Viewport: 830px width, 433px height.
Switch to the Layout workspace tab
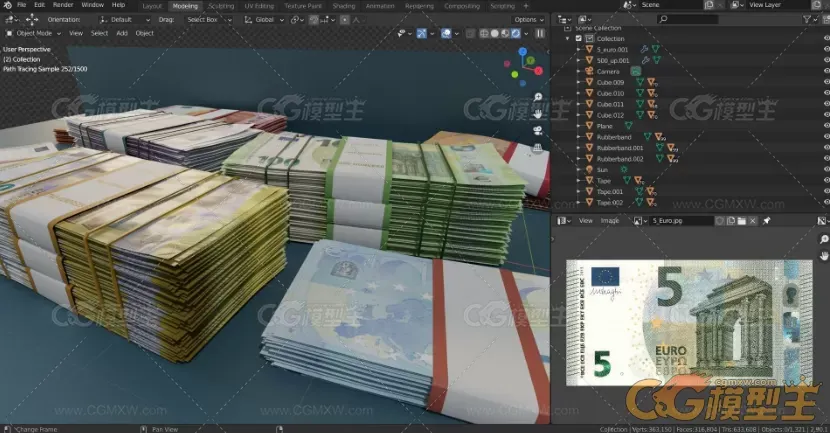point(152,6)
